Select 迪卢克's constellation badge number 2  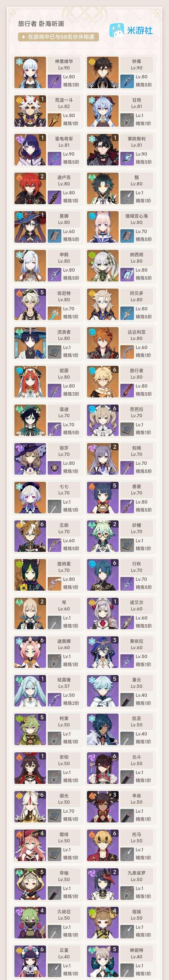pos(42,177)
